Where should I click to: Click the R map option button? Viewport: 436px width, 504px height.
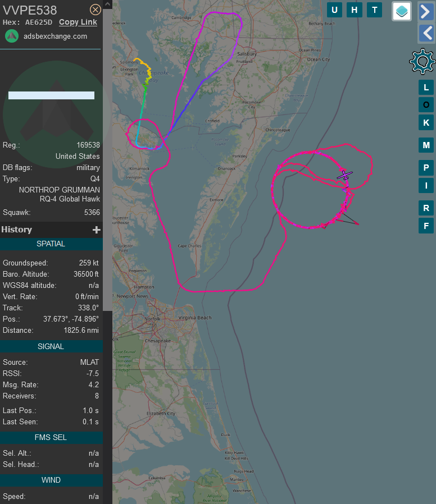click(426, 208)
